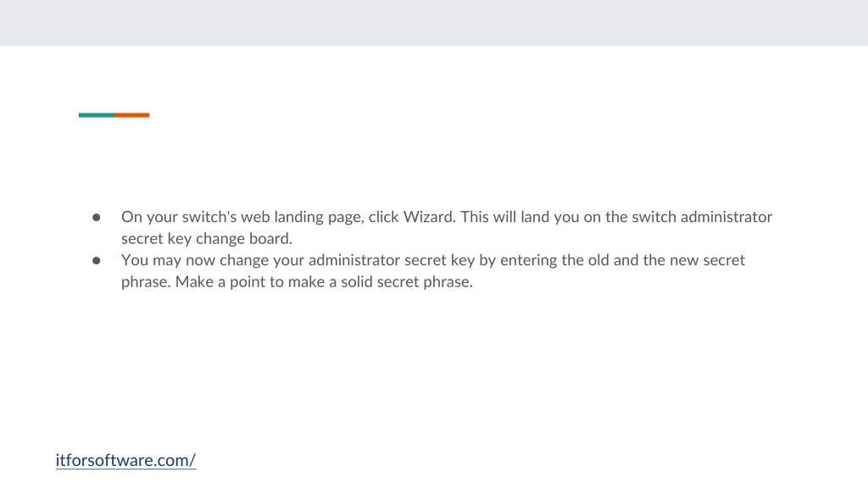Click the orange segment of the accent bar
The height and width of the screenshot is (488, 868).
click(x=131, y=115)
